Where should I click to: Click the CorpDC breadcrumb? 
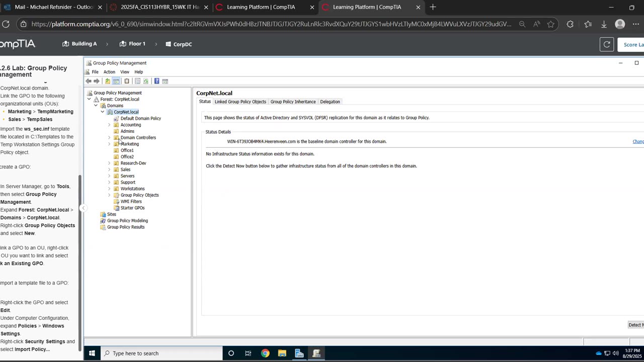[179, 44]
